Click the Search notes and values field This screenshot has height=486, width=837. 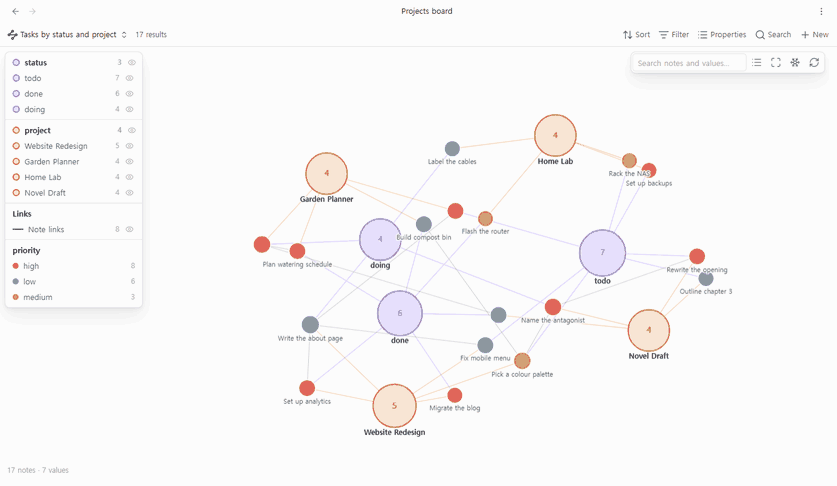688,62
